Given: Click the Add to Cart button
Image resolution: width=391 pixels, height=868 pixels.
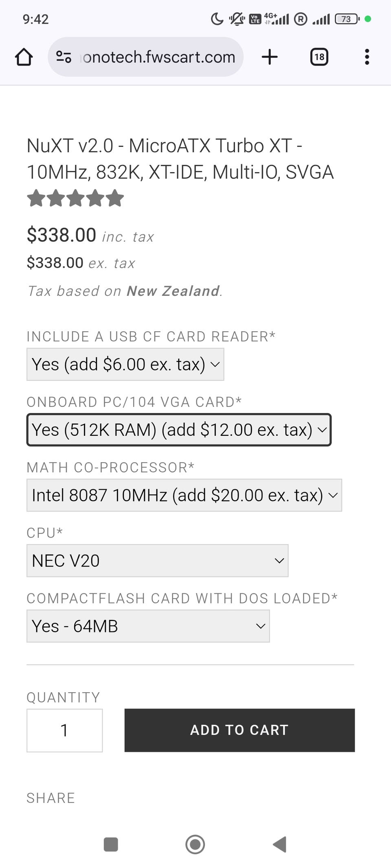Looking at the screenshot, I should pos(239,730).
